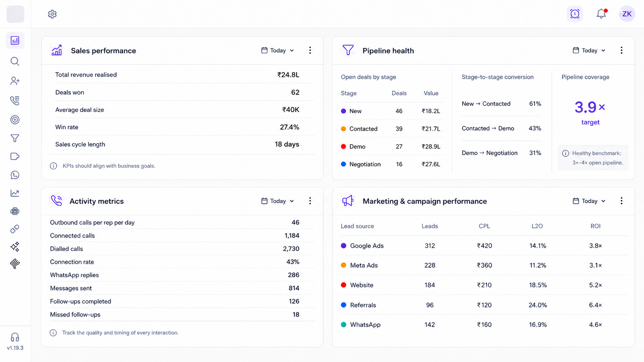Viewport: 644px width, 362px height.
Task: Click the Activity metrics phone icon
Action: click(x=56, y=200)
